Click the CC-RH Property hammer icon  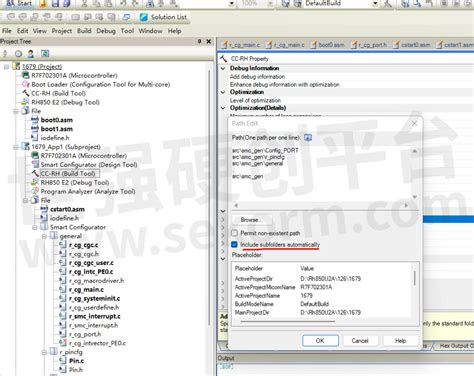(x=223, y=59)
